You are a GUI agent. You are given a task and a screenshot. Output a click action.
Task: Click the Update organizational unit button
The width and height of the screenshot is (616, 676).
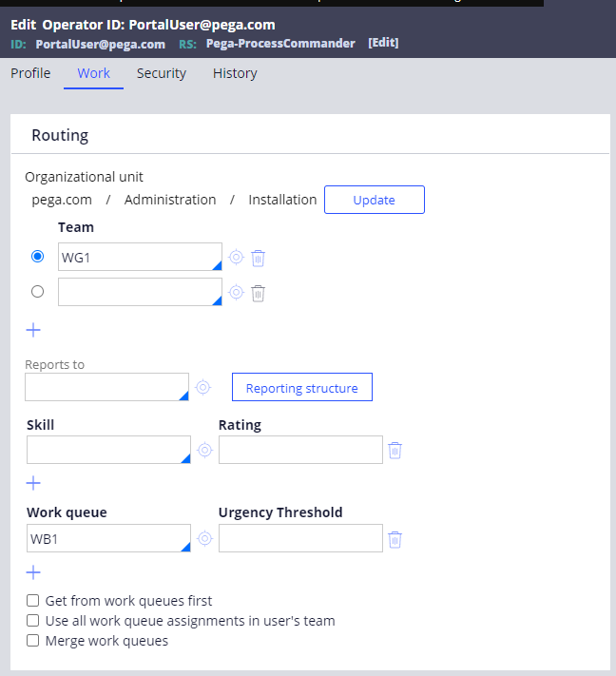click(375, 200)
